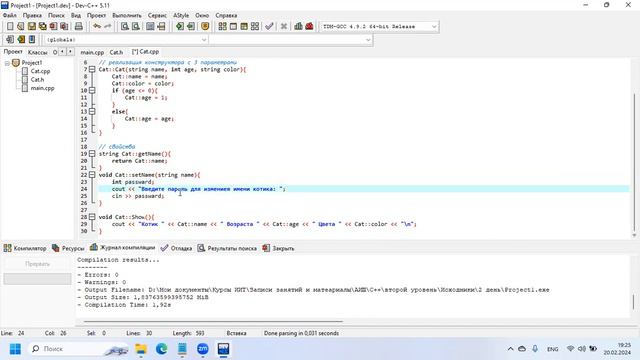
Task: Fold the Cat::Cat constructor at line 7
Action: pyautogui.click(x=92, y=69)
